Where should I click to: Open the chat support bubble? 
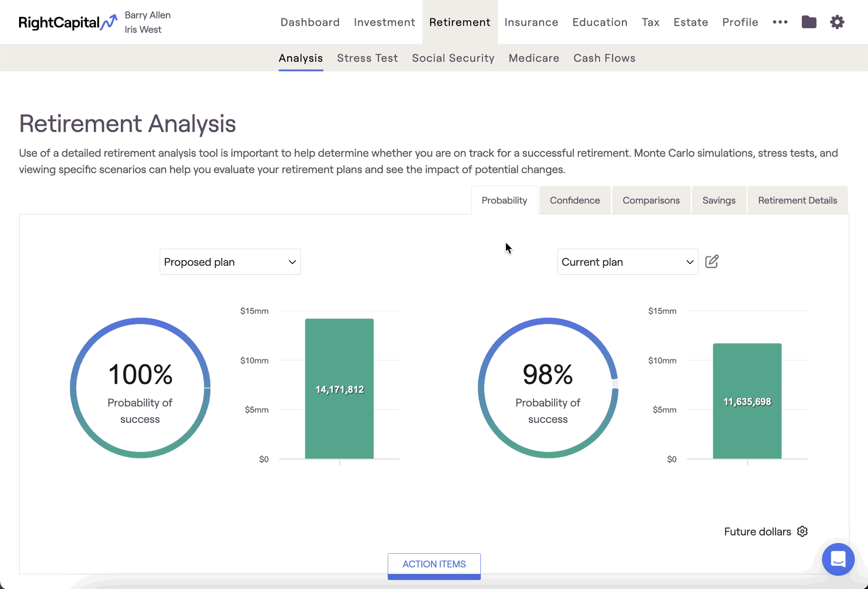(838, 559)
